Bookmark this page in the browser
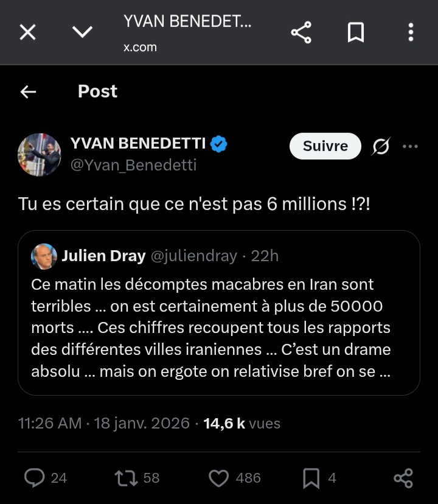Screen dimensions: 438x504 355,32
